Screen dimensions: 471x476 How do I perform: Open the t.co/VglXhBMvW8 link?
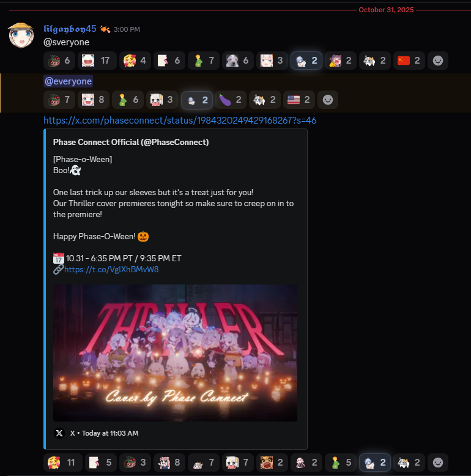(x=111, y=270)
